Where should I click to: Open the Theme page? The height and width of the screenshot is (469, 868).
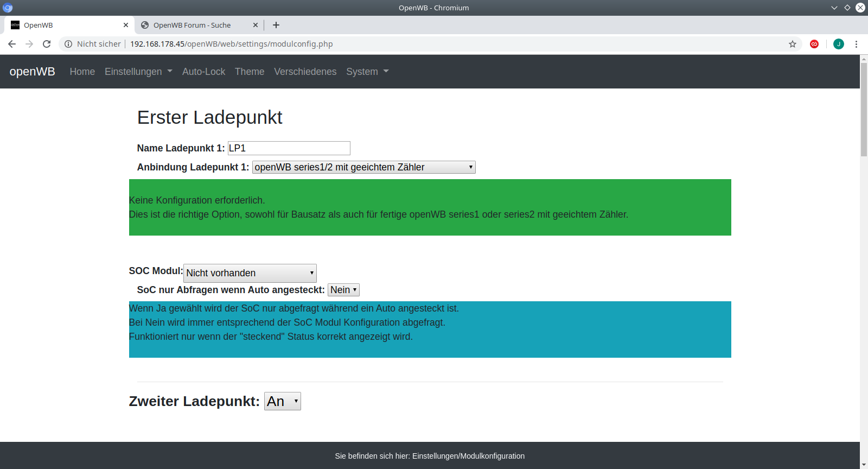(250, 72)
